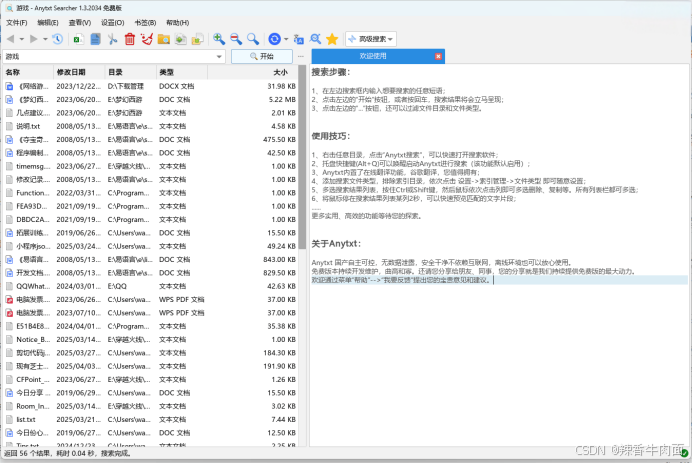Select the QQWhat result row
Screen dimensions: 692x464
(x=150, y=286)
